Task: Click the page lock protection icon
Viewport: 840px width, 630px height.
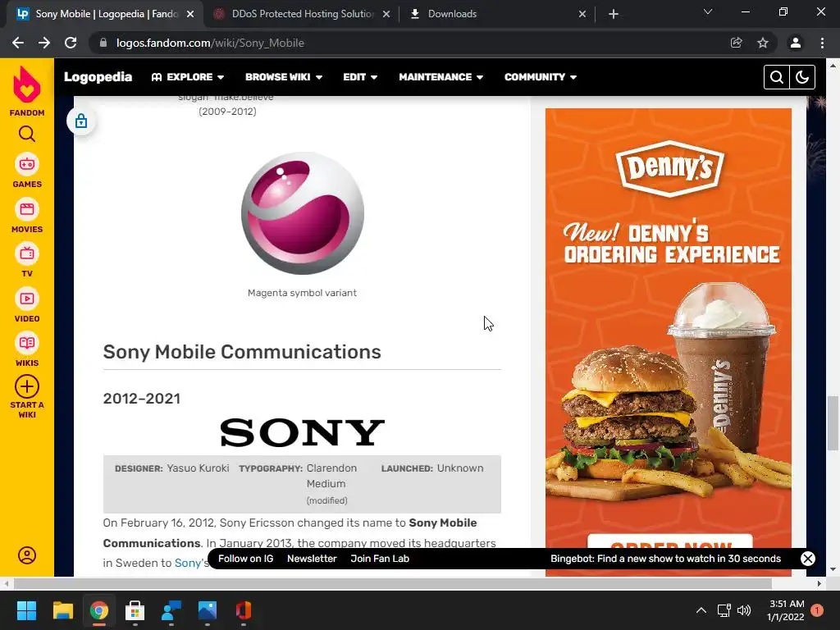Action: tap(81, 121)
